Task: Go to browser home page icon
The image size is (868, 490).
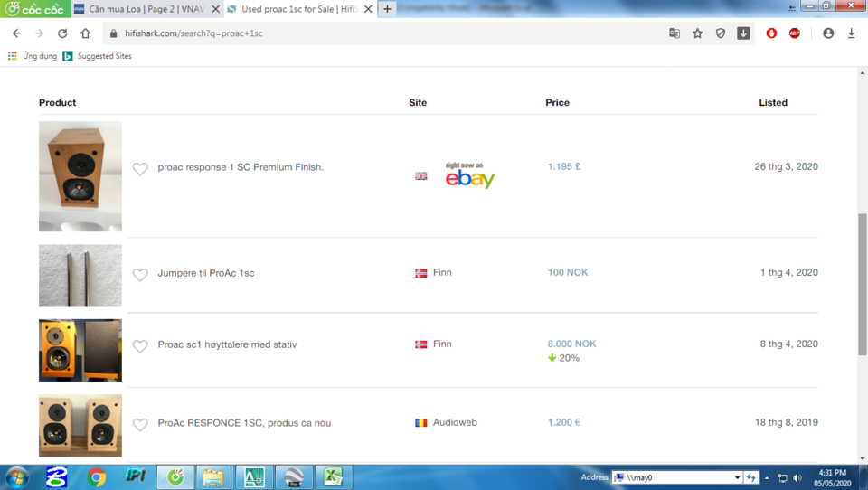Action: pos(85,33)
